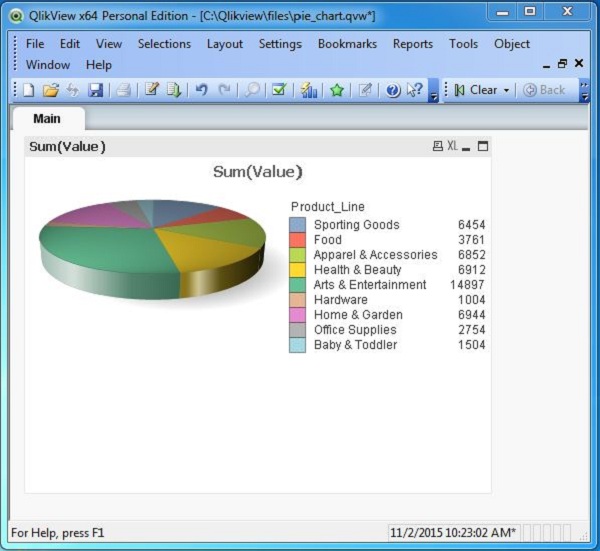This screenshot has width=600, height=551.
Task: Send chart to Excel via XL icon
Action: [x=452, y=146]
